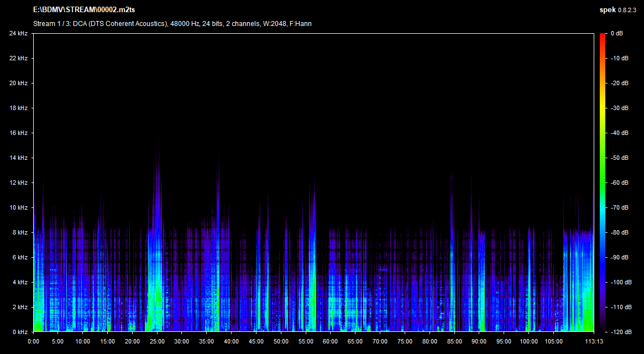644x354 pixels.
Task: Click the -60 dB scale label
Action: click(619, 183)
